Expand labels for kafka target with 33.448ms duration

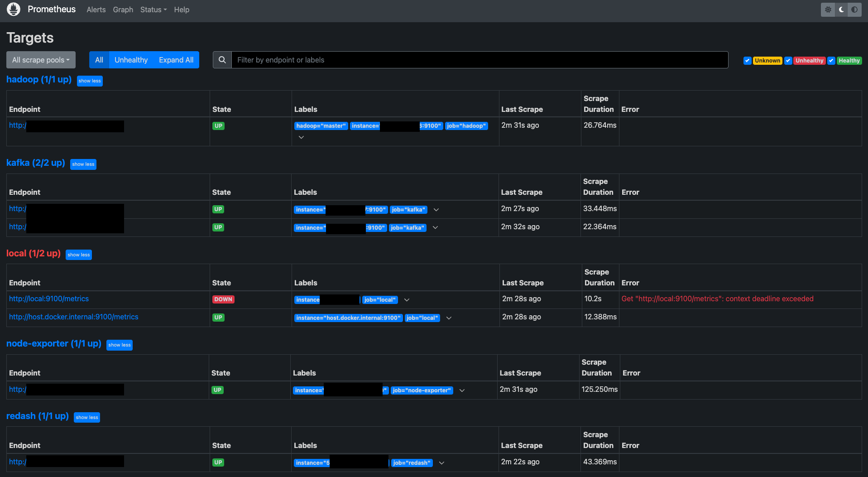pyautogui.click(x=436, y=210)
